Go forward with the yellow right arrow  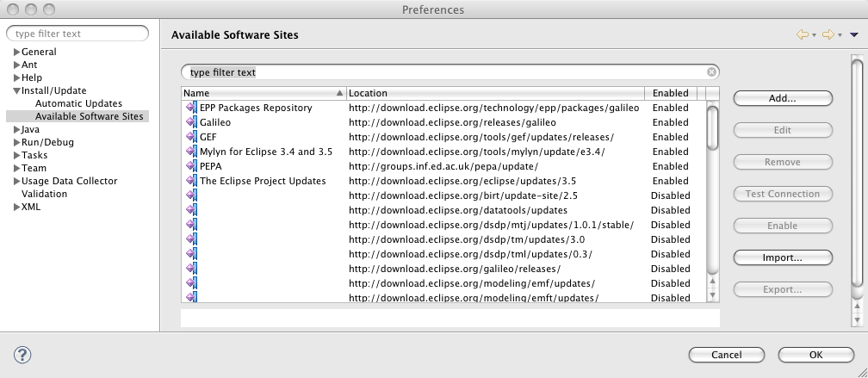[x=828, y=34]
